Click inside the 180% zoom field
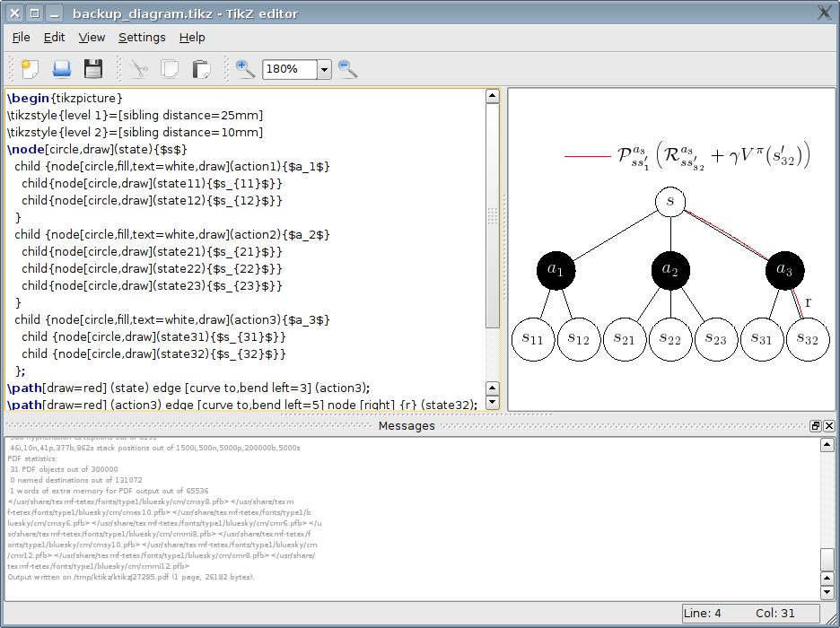The width and height of the screenshot is (840, 628). click(x=288, y=69)
